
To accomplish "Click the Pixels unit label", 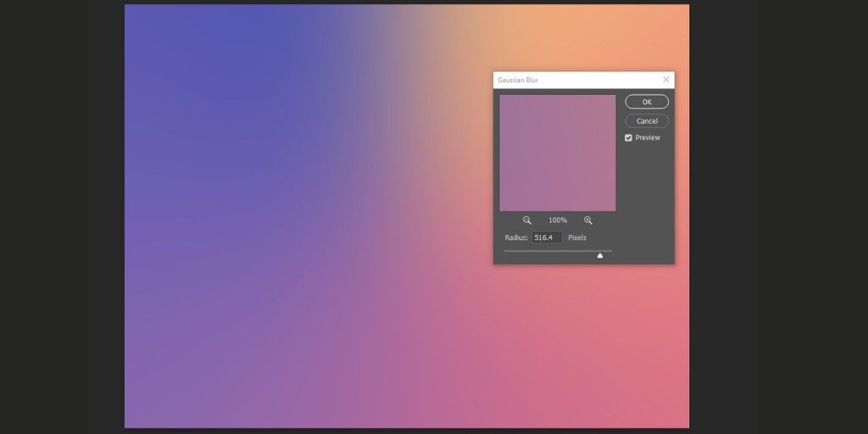I will click(576, 237).
